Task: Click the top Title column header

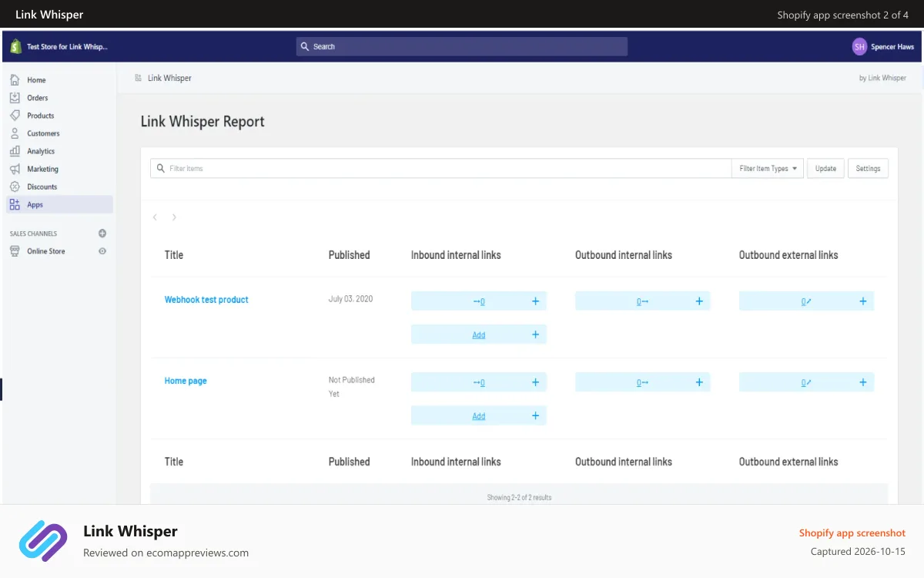Action: pyautogui.click(x=174, y=255)
